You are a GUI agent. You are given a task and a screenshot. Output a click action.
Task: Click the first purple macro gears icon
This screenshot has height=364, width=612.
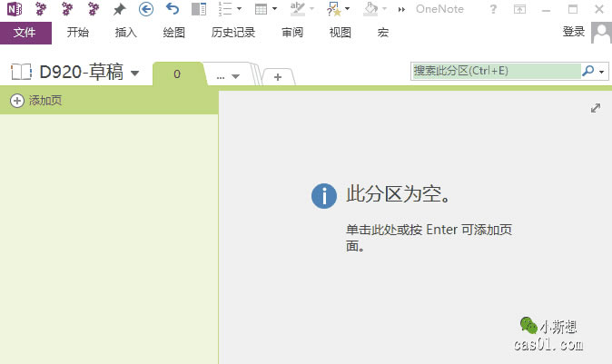click(x=41, y=8)
